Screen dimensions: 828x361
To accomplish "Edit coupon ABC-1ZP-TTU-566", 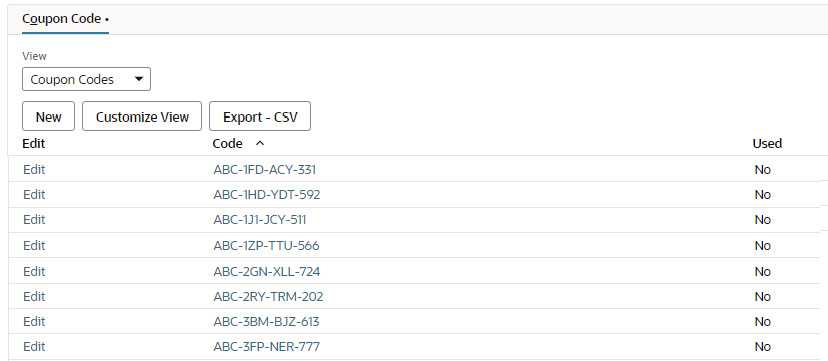I will [x=34, y=245].
